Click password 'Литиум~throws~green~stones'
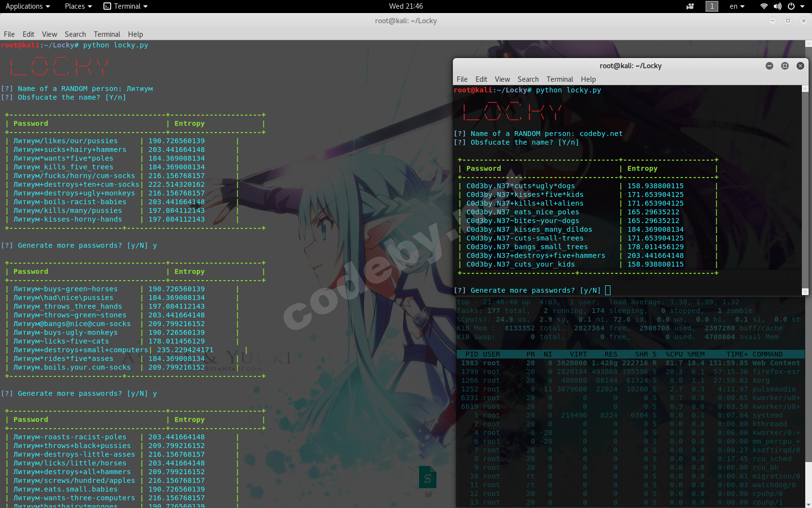Screen dimensions: 812x508 [x=70, y=315]
